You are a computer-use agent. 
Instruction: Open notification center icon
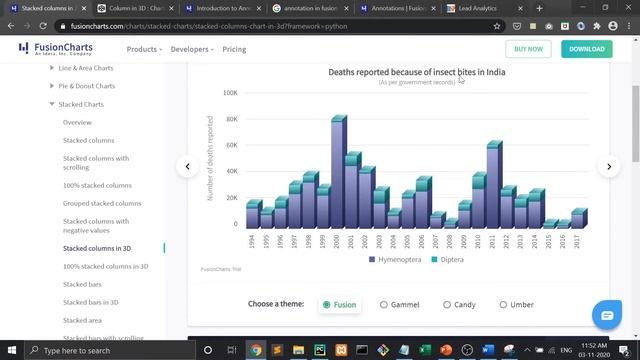(x=624, y=350)
